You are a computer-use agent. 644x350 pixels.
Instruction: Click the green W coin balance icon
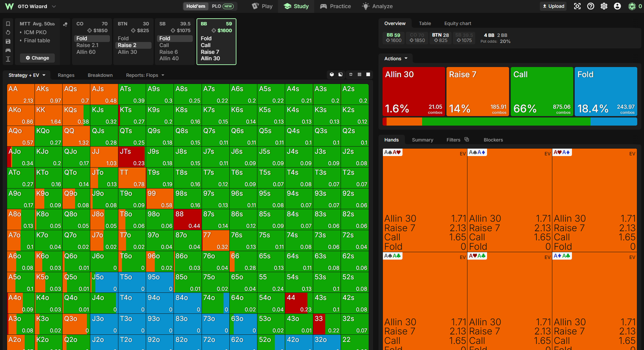point(632,6)
